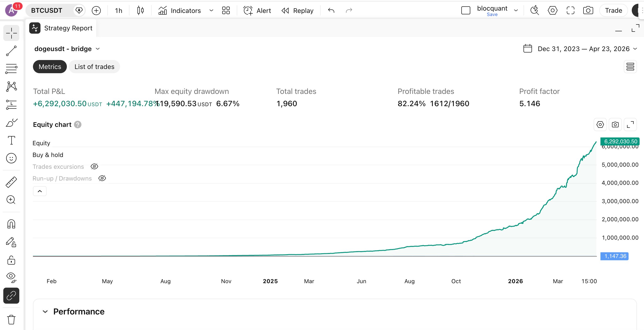Collapse the equity chart legend chevron
Viewport: 644px width, 330px height.
click(x=40, y=191)
